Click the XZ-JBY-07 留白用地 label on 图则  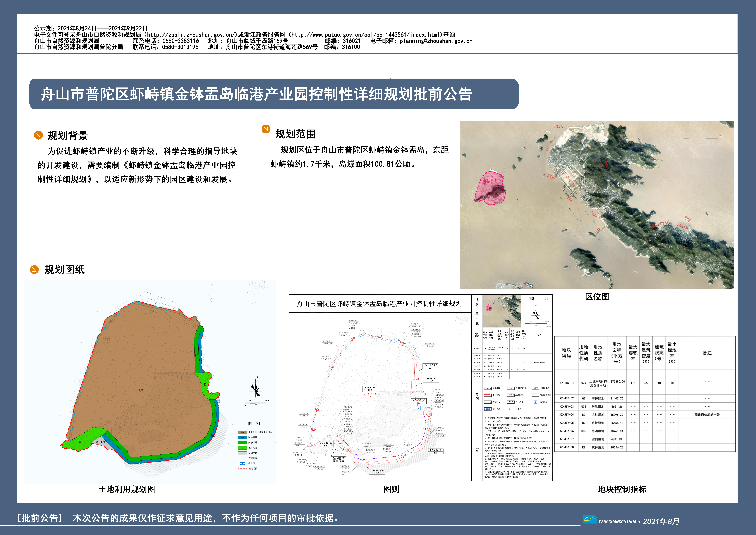tap(338, 459)
